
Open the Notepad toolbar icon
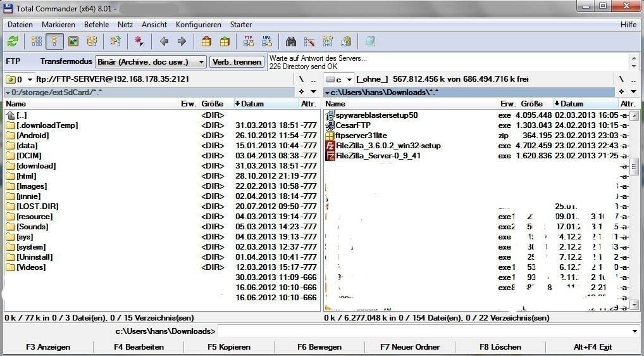coord(370,42)
